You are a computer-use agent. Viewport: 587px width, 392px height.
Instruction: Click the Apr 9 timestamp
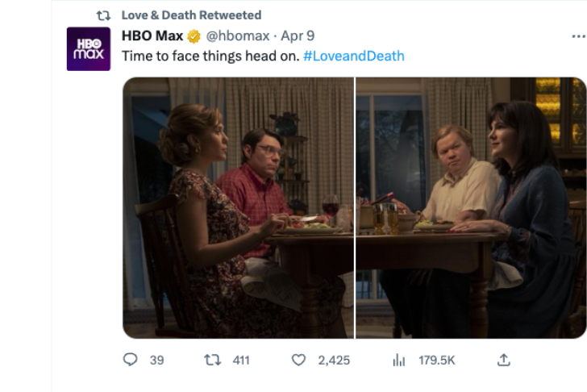298,36
